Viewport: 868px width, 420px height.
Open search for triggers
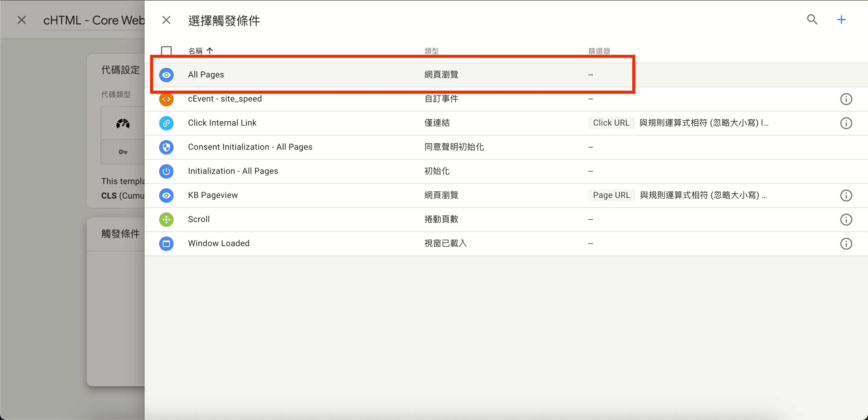812,20
